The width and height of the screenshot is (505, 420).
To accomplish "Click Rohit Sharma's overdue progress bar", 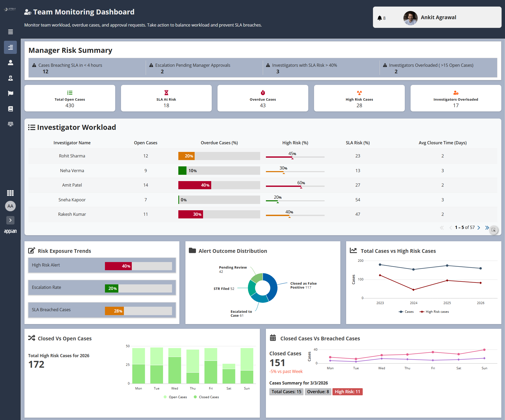I will pos(219,156).
